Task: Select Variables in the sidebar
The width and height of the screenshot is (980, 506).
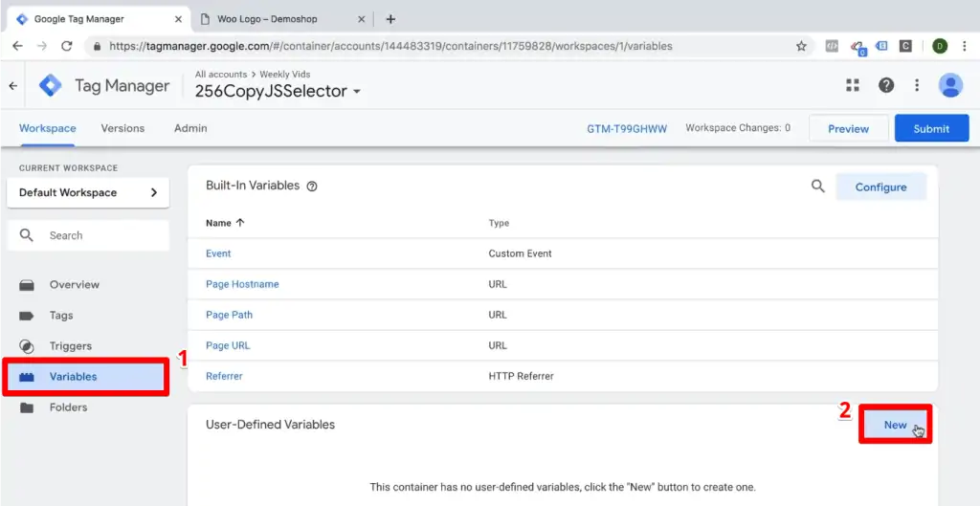Action: point(85,377)
